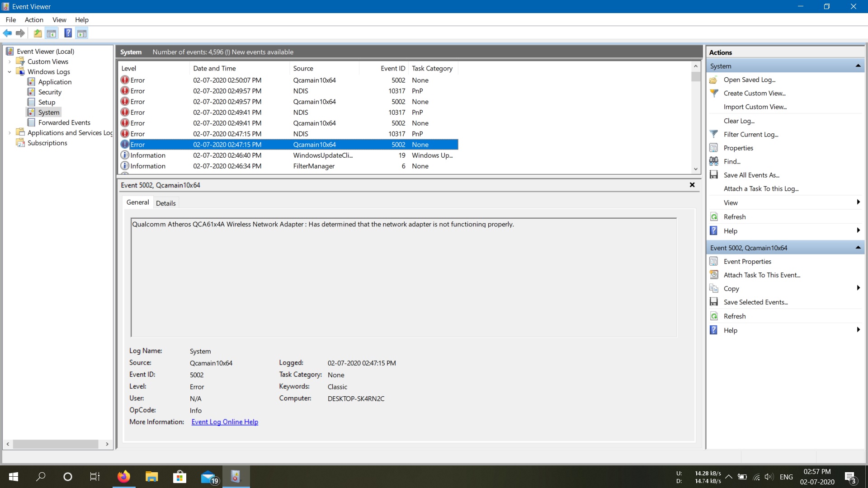Click the event description text box

coord(403,277)
